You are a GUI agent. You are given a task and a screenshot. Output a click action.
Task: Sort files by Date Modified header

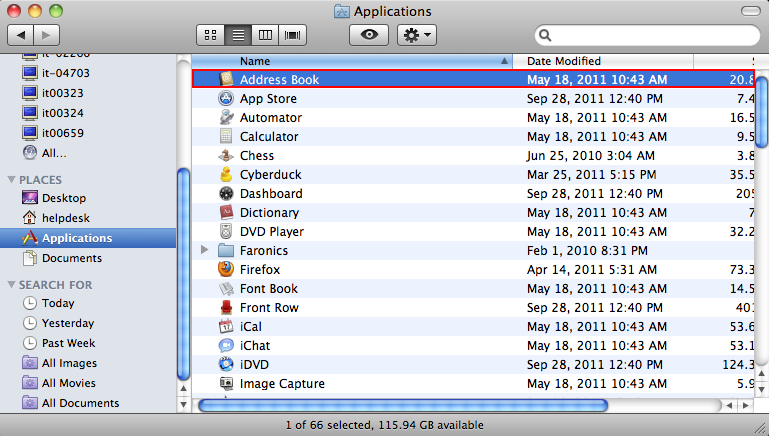click(603, 61)
